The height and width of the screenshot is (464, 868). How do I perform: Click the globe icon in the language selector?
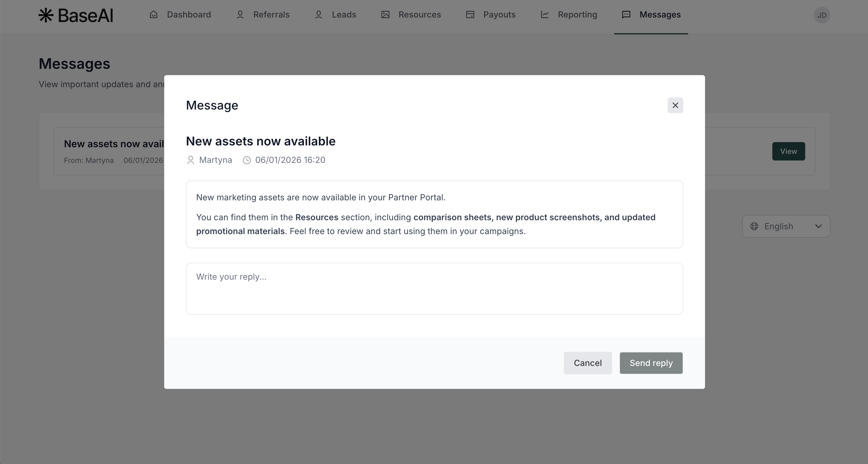754,226
